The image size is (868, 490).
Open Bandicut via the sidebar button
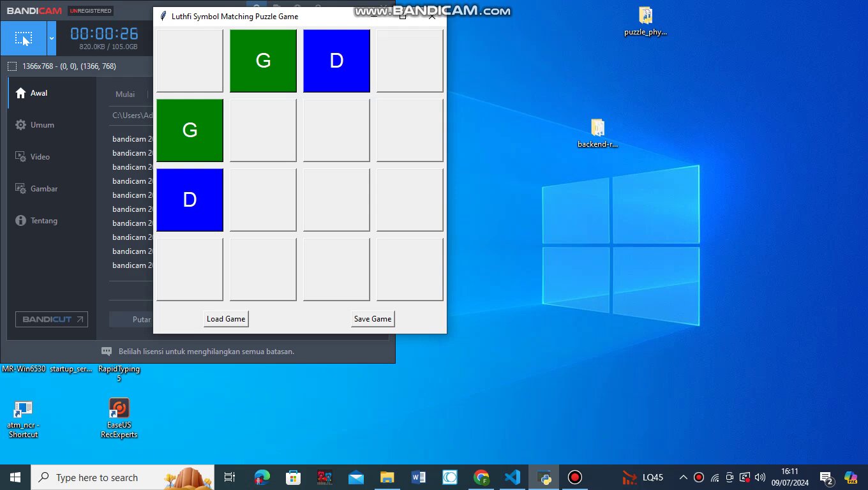52,320
